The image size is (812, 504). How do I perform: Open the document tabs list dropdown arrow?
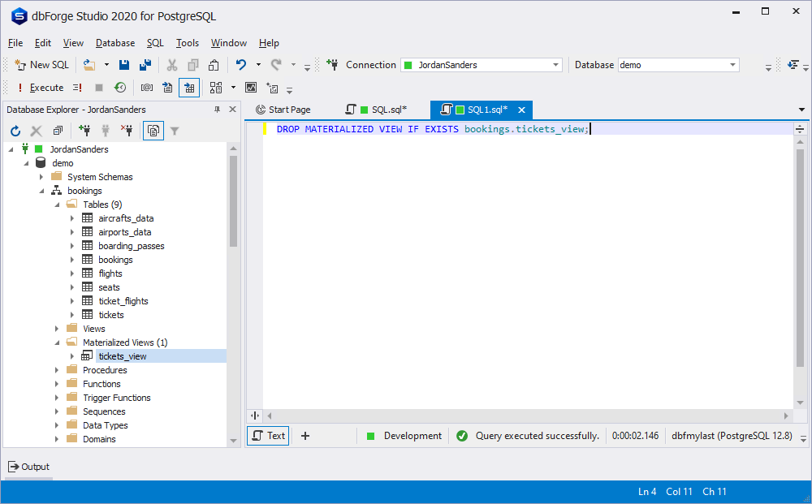[801, 110]
